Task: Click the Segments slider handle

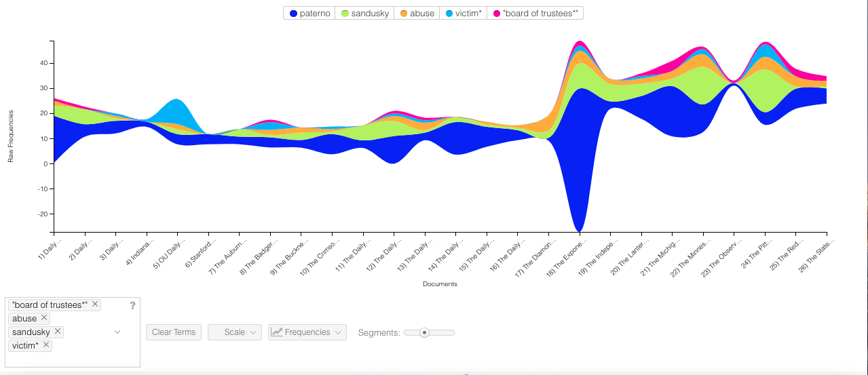Action: [424, 332]
